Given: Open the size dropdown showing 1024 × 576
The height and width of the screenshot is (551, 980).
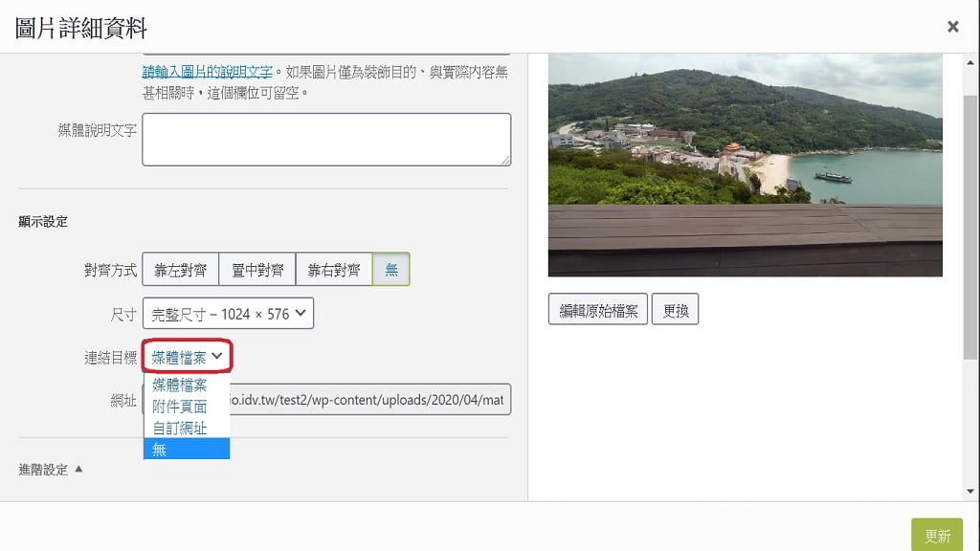Looking at the screenshot, I should [x=228, y=314].
